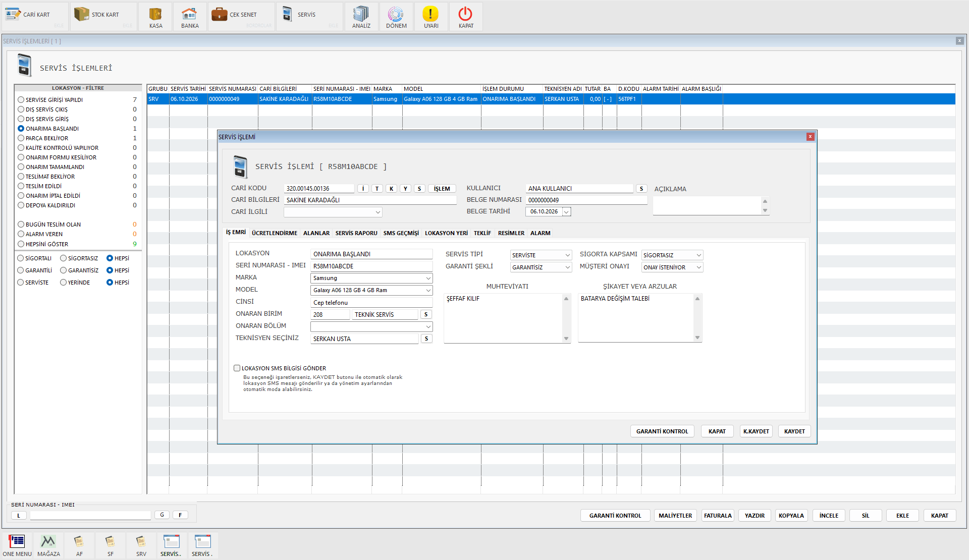Switch to the Ücretlendirme tab
Viewport: 969px width, 560px height.
tap(275, 233)
